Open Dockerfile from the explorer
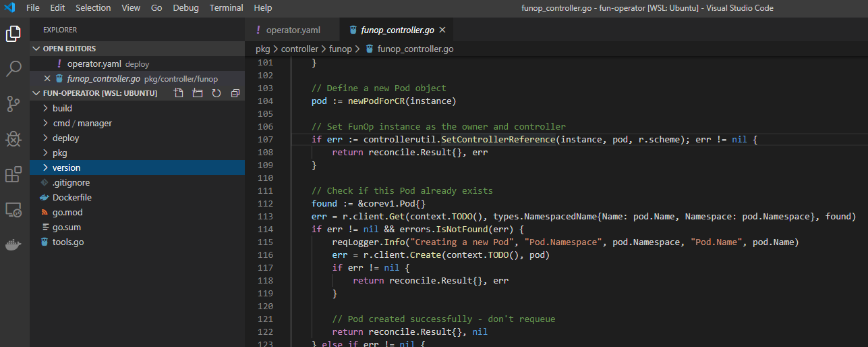Viewport: 868px width, 347px height. tap(137, 197)
